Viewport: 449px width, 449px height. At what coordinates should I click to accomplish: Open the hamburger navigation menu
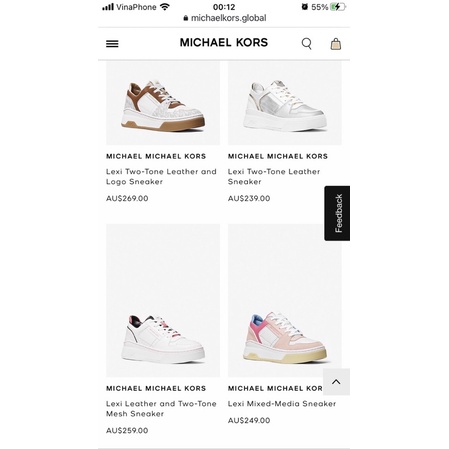tap(112, 44)
